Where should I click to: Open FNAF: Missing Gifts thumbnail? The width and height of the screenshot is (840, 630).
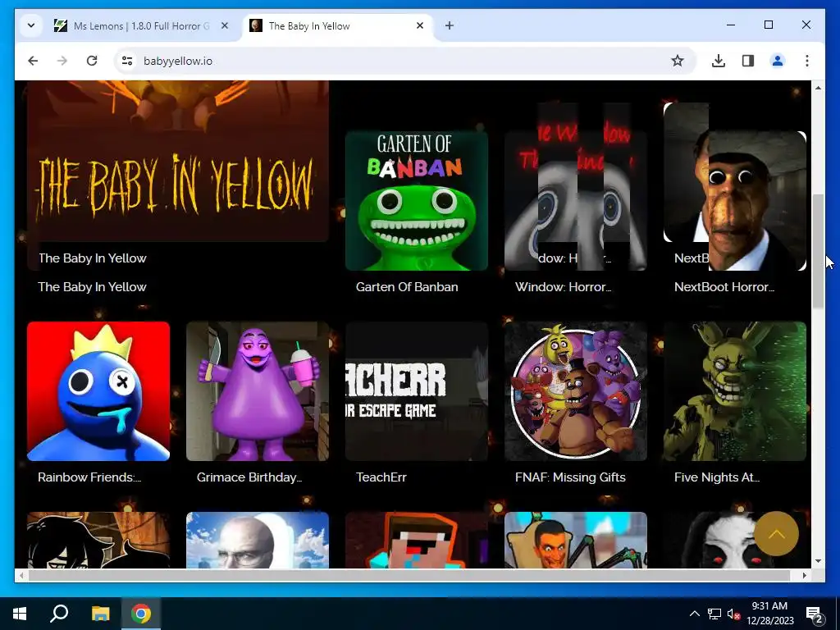576,391
